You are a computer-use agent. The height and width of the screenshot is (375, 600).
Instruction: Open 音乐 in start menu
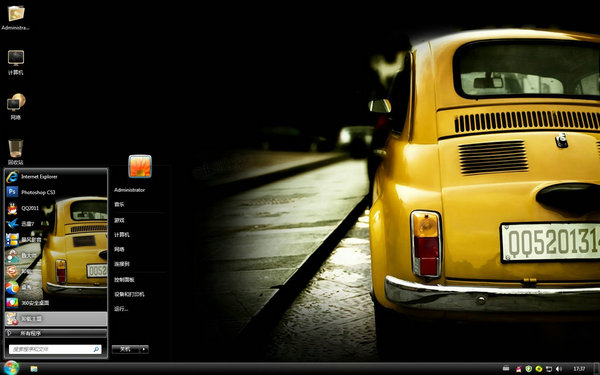click(x=119, y=205)
